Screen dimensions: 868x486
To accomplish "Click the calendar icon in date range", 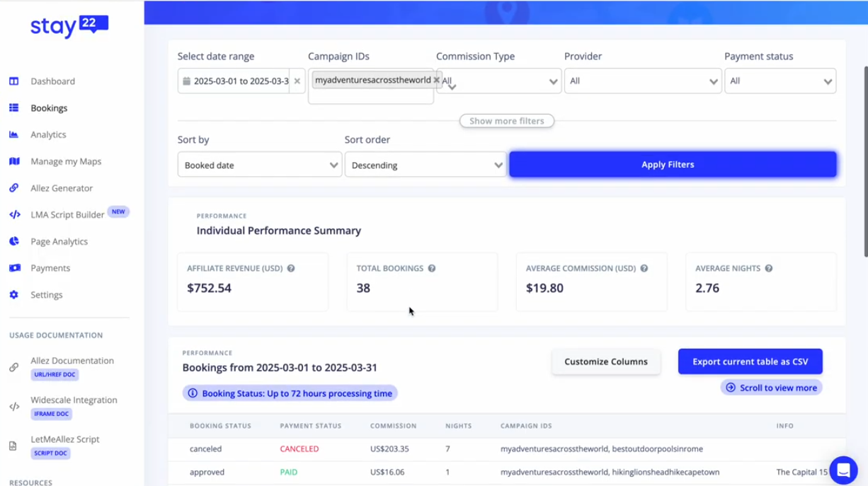I will 187,81.
